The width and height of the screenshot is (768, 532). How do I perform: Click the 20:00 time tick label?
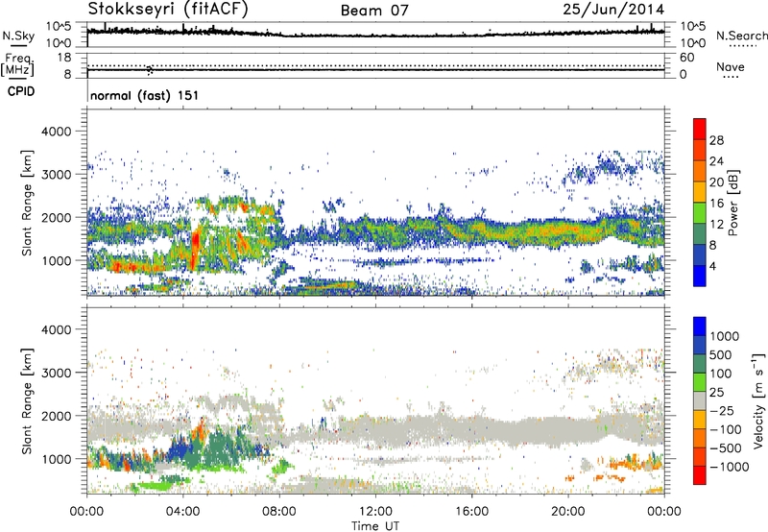point(567,512)
